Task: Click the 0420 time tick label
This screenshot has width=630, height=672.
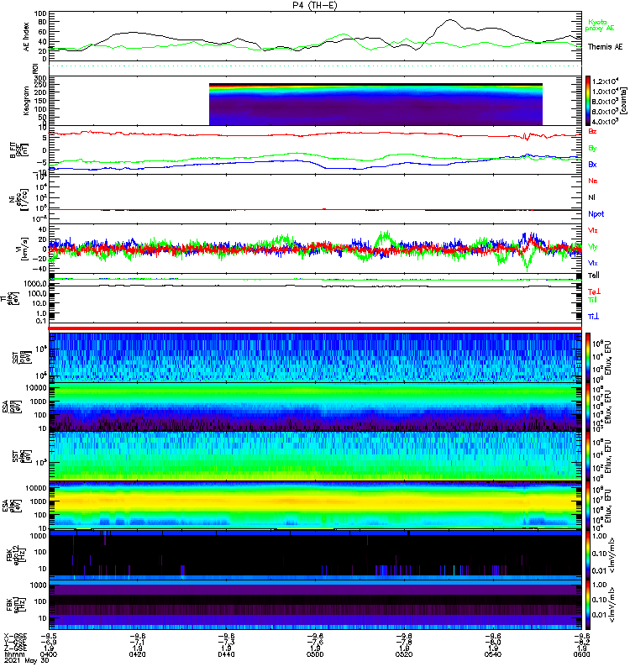Action: [x=138, y=654]
